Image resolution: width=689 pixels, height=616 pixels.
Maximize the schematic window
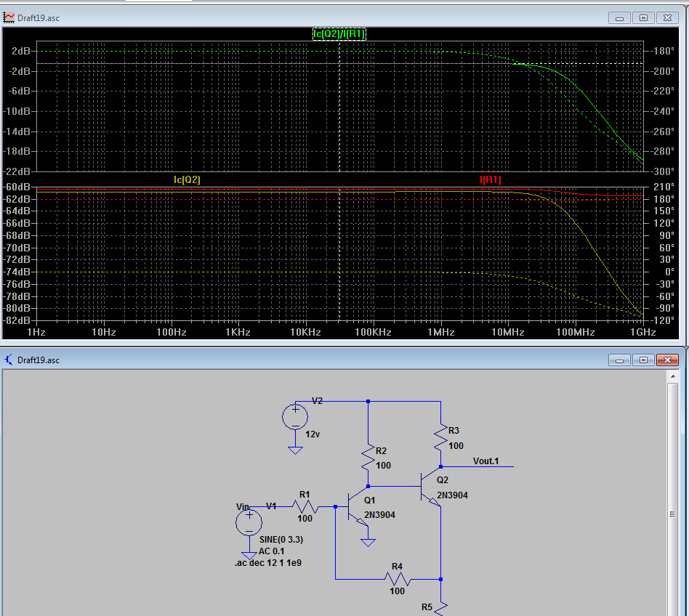(x=643, y=360)
